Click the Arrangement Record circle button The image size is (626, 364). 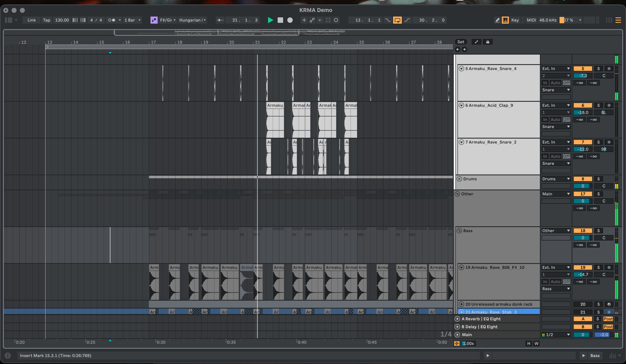pyautogui.click(x=290, y=20)
